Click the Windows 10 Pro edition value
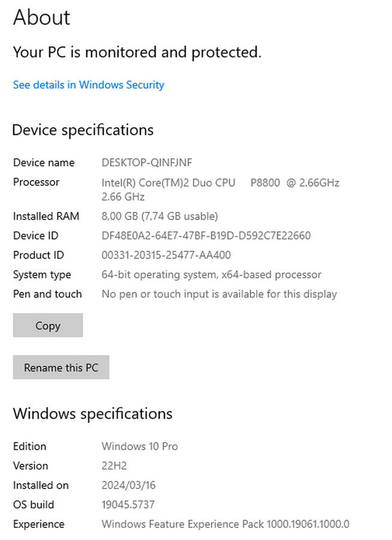The image size is (392, 540). pyautogui.click(x=140, y=446)
